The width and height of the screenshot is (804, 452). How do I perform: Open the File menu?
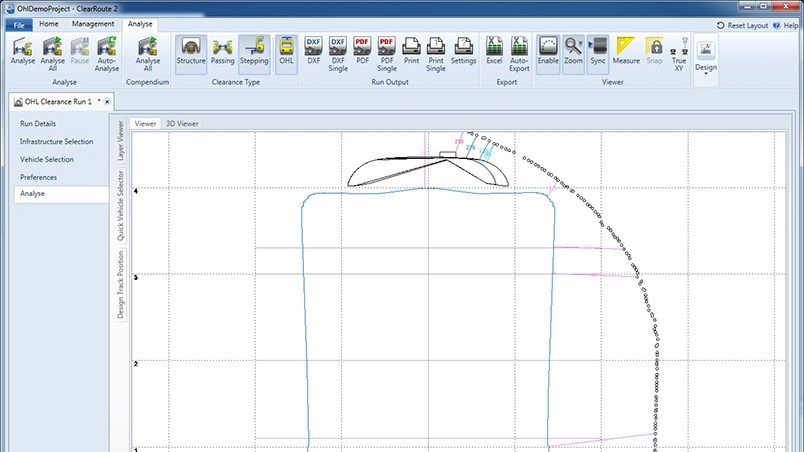coord(19,25)
